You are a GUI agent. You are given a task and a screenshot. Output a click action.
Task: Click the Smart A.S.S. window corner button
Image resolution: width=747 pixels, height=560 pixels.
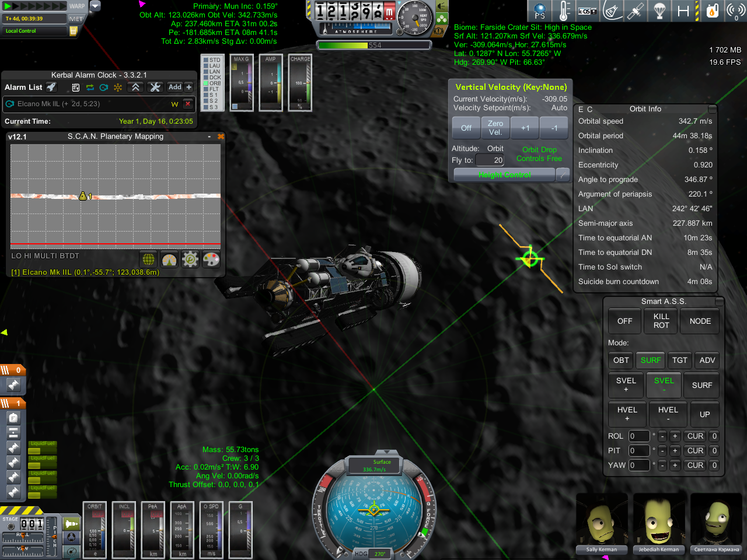coord(720,302)
